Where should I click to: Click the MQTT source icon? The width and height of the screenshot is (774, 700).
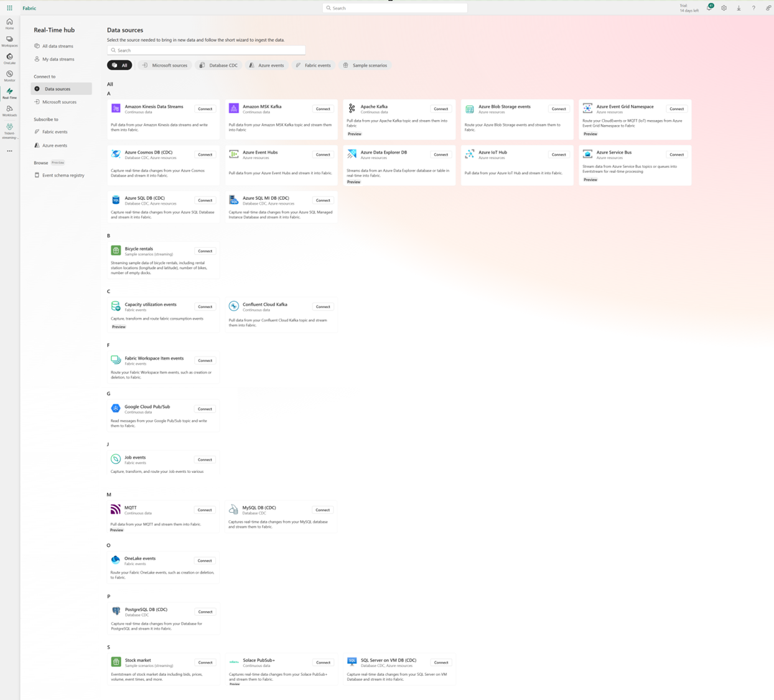(116, 510)
